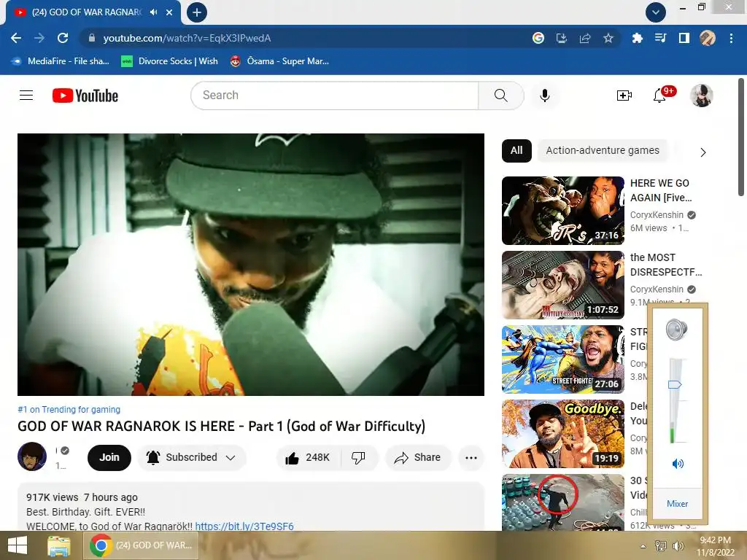This screenshot has width=747, height=560.
Task: Open the Street Fighter 27:06 thumbnail
Action: pos(562,359)
